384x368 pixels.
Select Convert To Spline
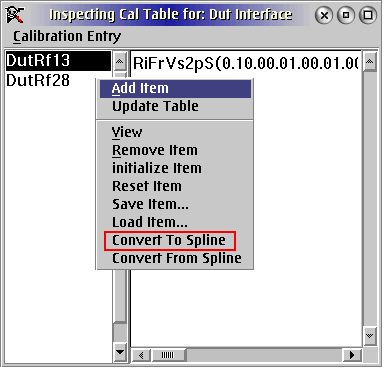coord(170,240)
